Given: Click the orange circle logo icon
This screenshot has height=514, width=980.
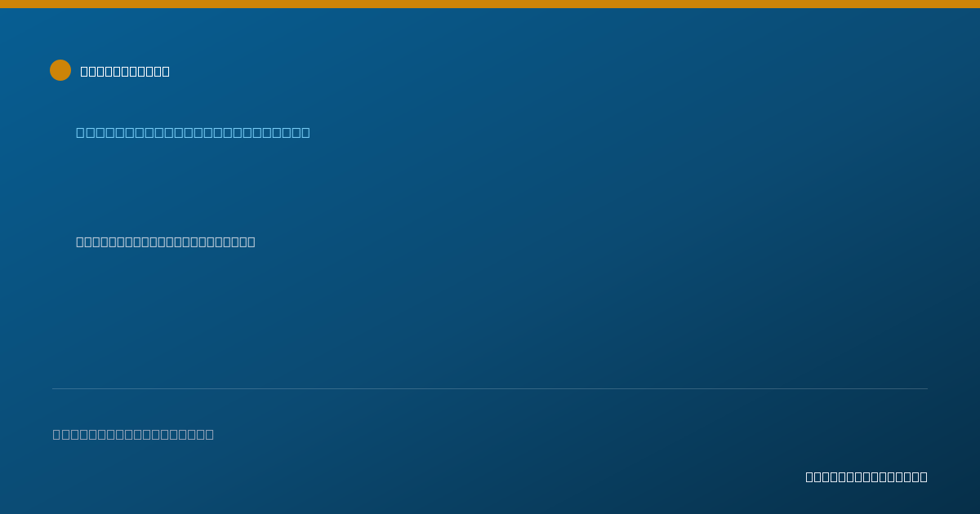Looking at the screenshot, I should click(60, 70).
